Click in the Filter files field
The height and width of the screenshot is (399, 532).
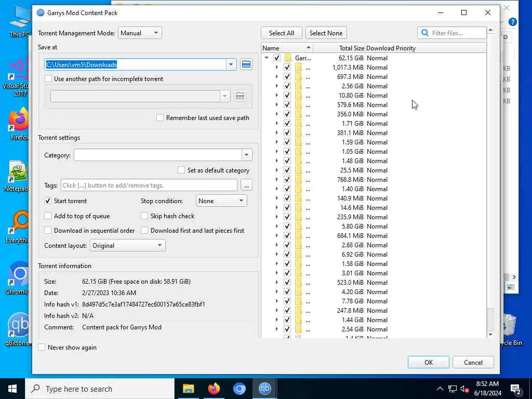point(452,33)
